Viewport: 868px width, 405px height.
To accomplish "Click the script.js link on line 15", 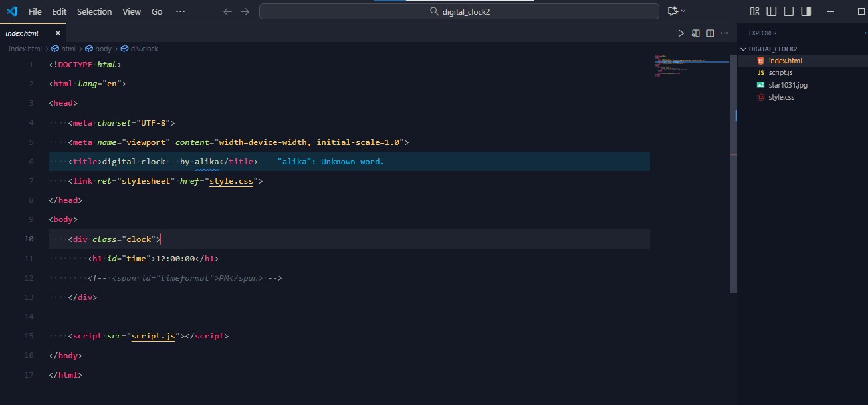I will pos(153,336).
